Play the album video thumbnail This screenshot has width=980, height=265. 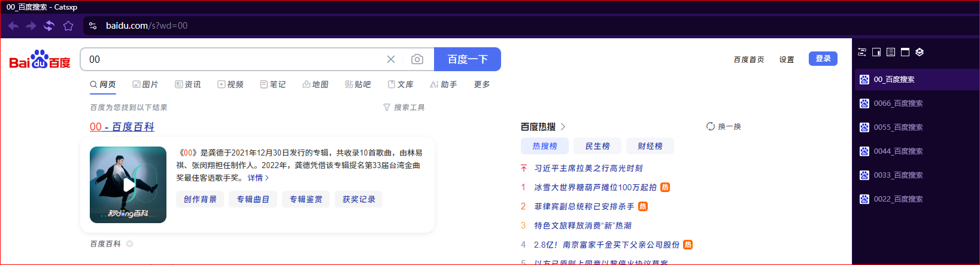(128, 185)
